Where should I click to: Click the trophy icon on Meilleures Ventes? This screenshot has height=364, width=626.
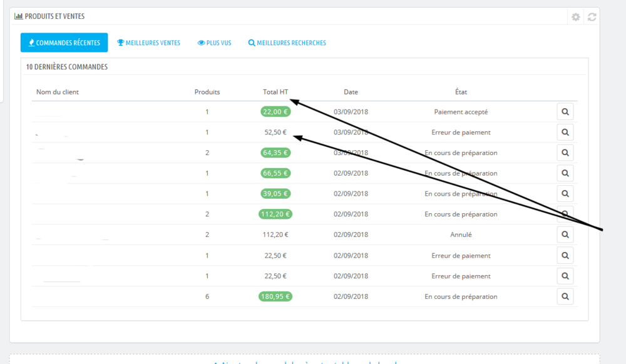point(120,43)
